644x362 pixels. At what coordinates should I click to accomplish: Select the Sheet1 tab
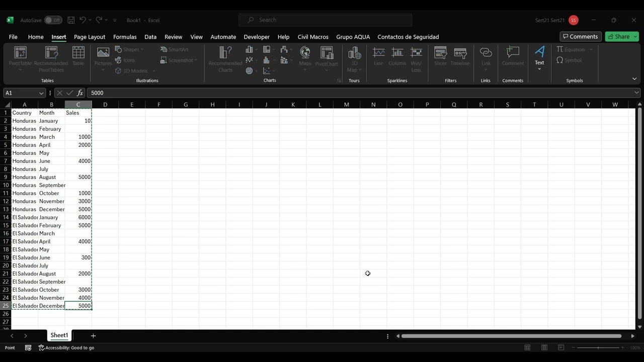tap(59, 335)
